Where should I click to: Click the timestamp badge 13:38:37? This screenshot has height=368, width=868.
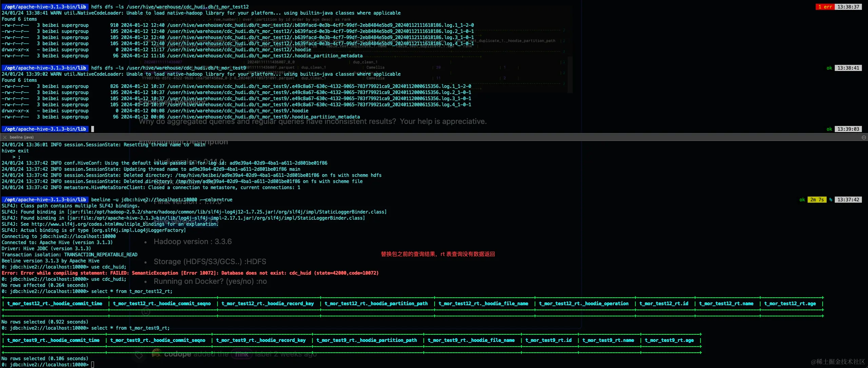847,6
